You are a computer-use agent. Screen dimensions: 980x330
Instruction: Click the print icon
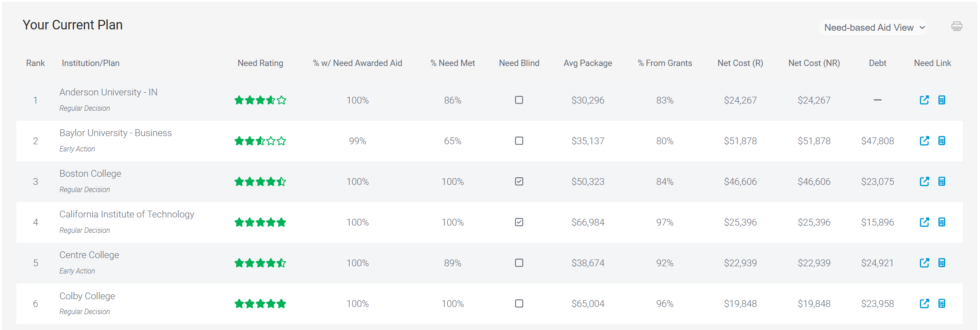(x=957, y=26)
